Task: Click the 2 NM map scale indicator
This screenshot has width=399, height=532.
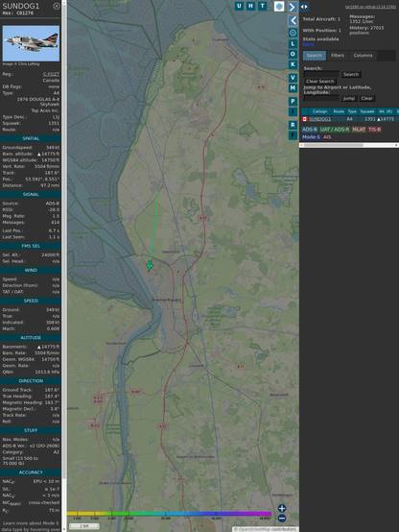Action: click(x=84, y=526)
